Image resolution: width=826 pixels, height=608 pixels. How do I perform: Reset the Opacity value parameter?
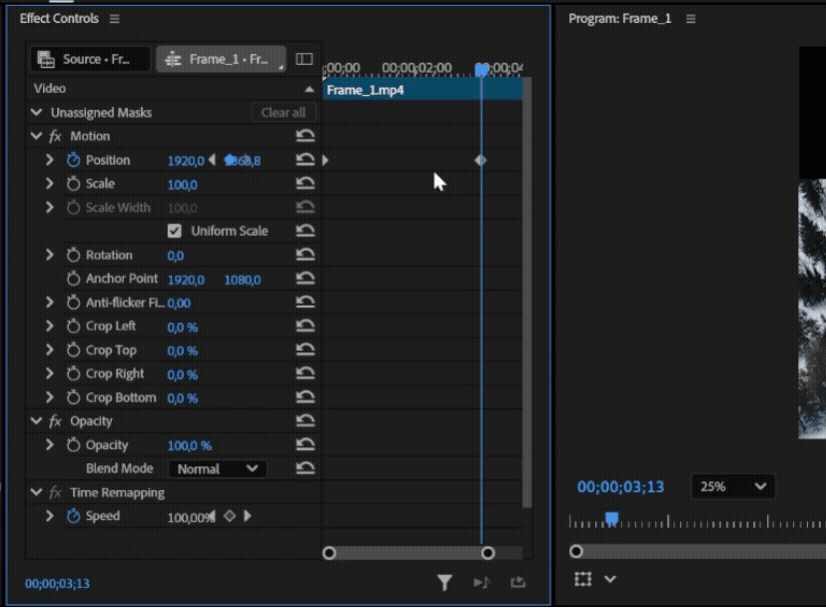[305, 445]
